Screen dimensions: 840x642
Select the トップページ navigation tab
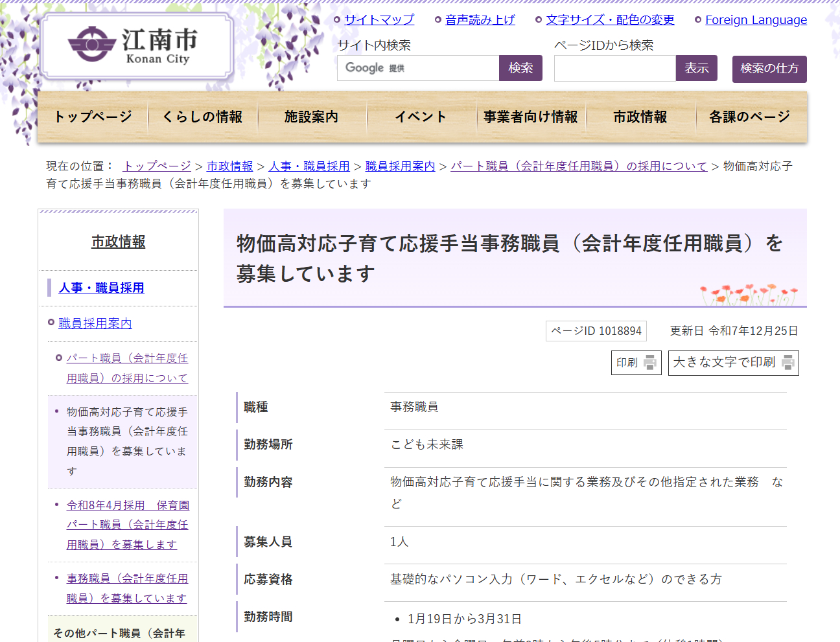point(93,117)
